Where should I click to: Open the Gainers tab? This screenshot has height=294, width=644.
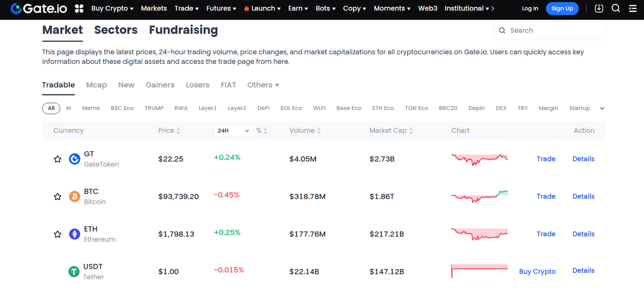[160, 85]
